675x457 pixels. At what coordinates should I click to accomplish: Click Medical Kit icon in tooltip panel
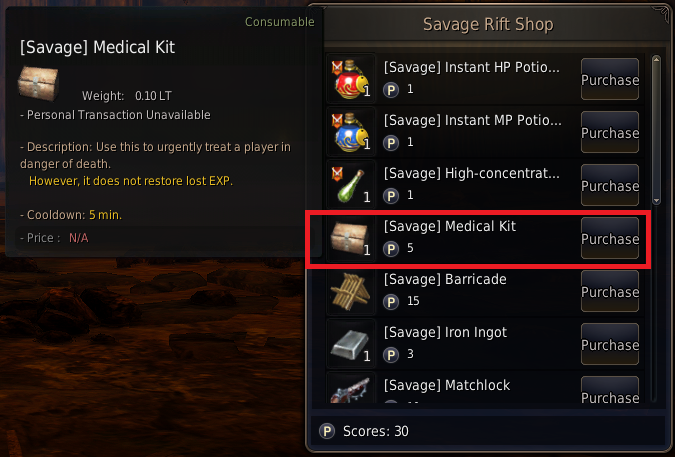pos(38,83)
